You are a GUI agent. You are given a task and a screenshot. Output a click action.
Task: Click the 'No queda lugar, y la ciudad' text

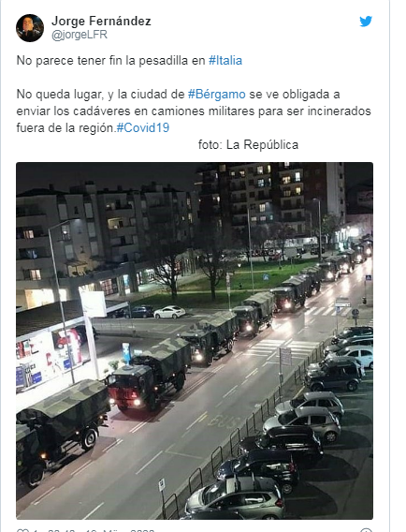click(x=100, y=94)
